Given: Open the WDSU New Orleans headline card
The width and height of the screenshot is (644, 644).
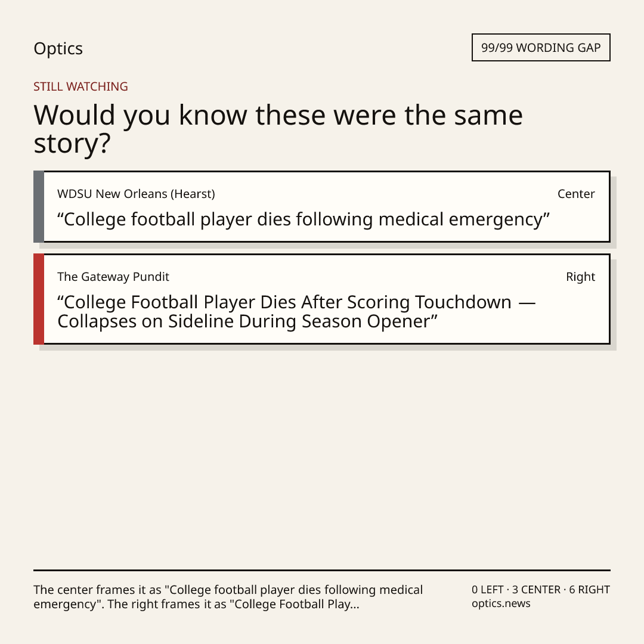Looking at the screenshot, I should (x=322, y=206).
